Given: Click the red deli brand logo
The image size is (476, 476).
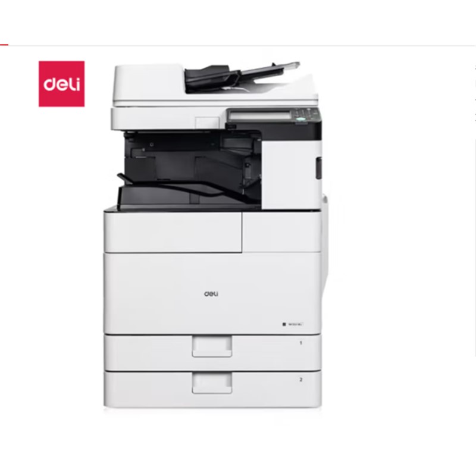Looking at the screenshot, I should [62, 84].
